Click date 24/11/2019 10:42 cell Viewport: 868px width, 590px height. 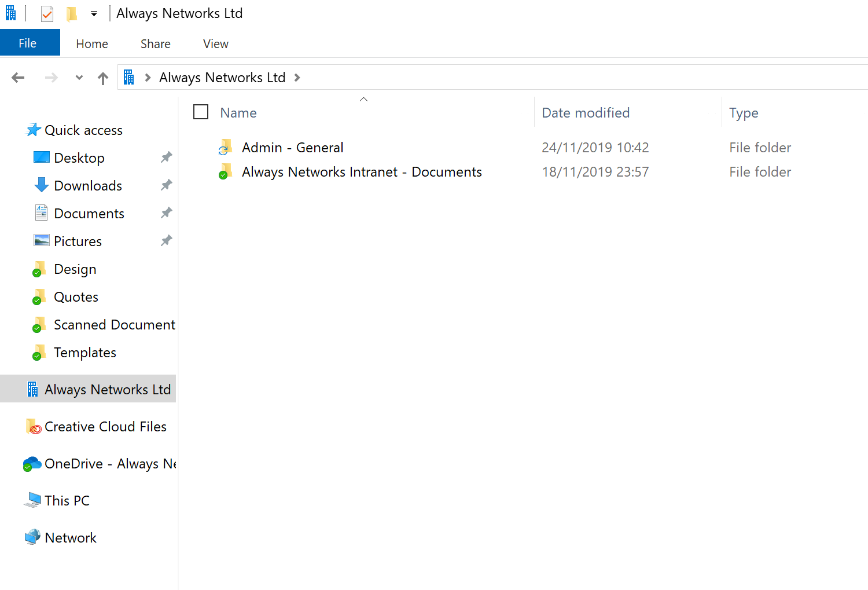pos(595,148)
